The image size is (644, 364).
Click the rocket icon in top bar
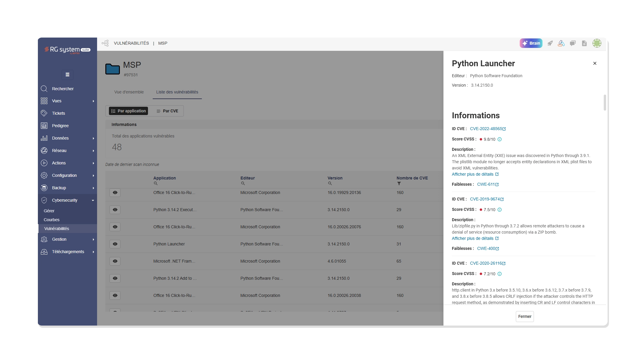click(550, 43)
